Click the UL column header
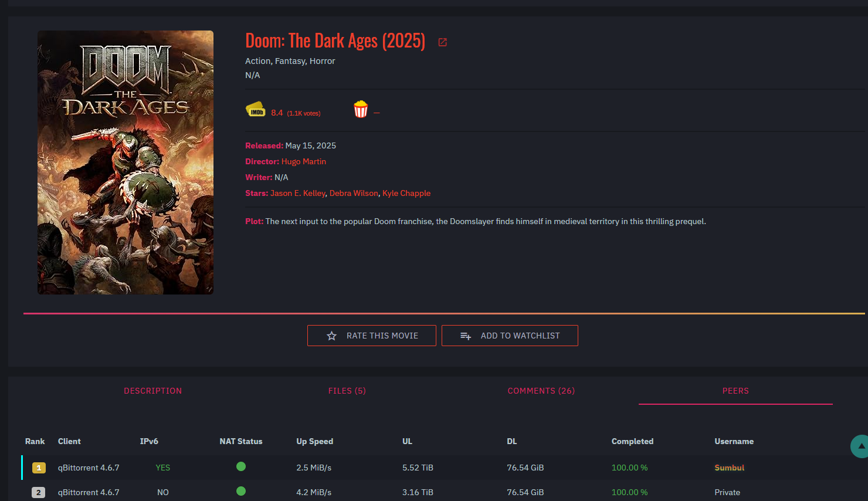 [x=408, y=441]
